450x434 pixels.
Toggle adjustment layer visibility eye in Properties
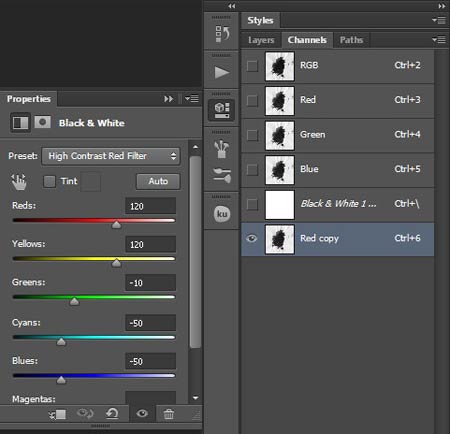click(x=142, y=414)
